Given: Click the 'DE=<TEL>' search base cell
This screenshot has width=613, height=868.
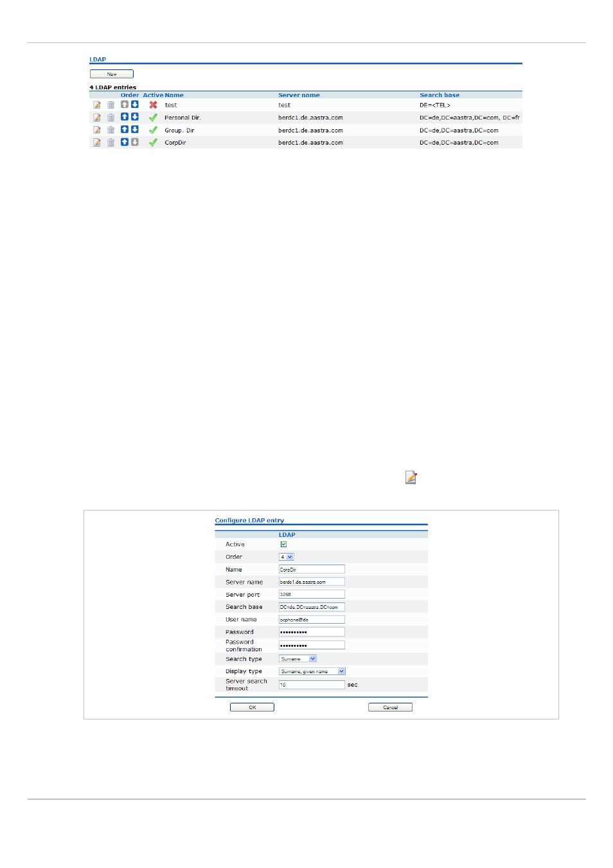Looking at the screenshot, I should click(435, 105).
